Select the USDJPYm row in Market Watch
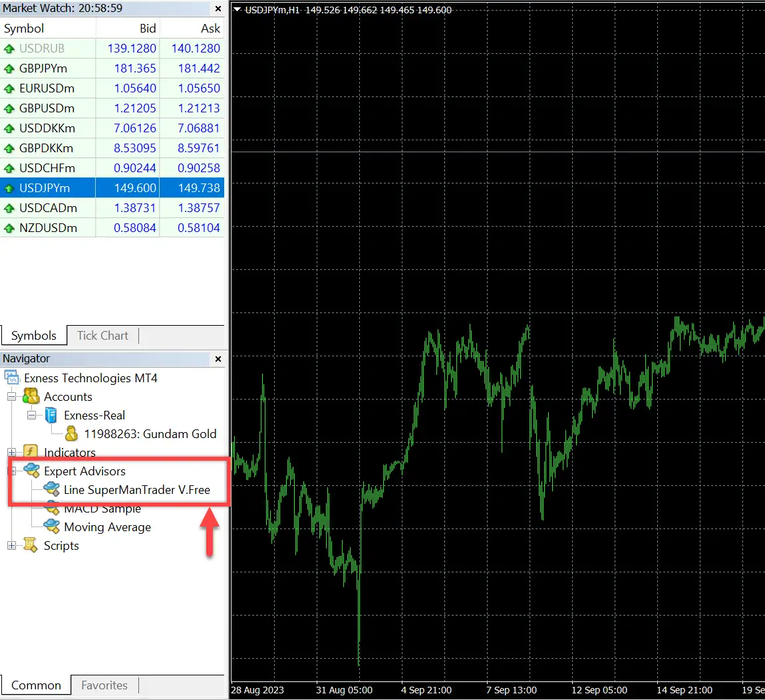 [x=45, y=188]
